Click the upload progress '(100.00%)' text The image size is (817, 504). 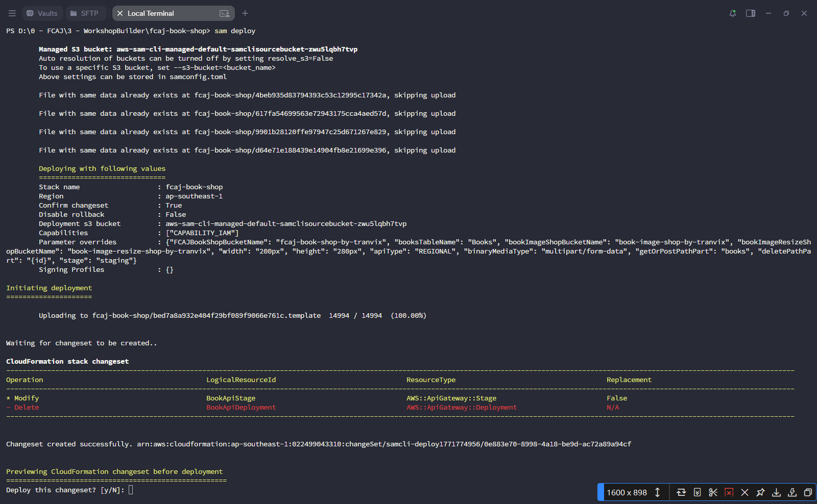[408, 315]
